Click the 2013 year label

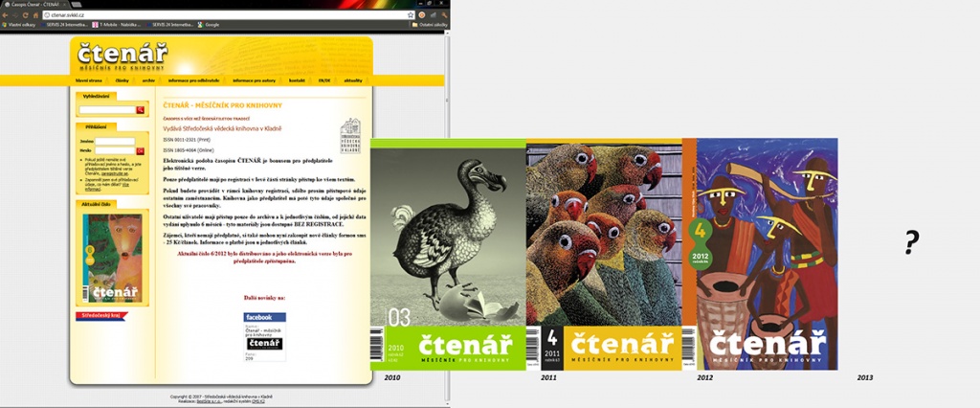coord(865,378)
